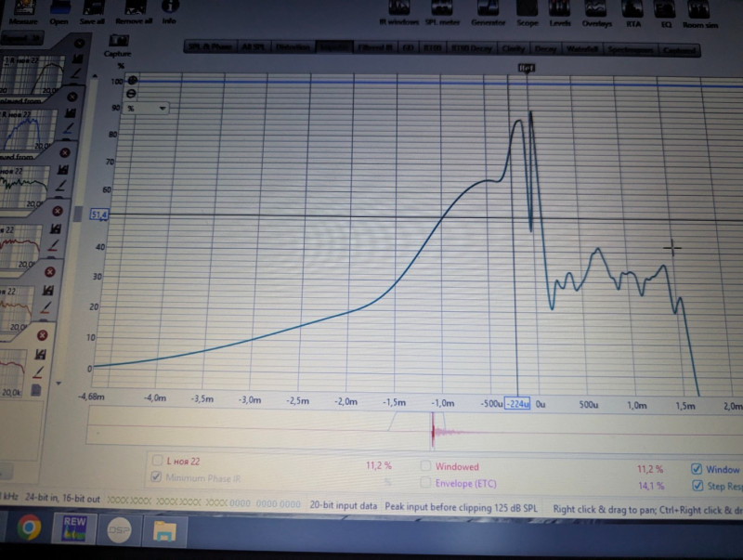
Task: Click the vertical zoom-in button on graph
Action: click(131, 81)
